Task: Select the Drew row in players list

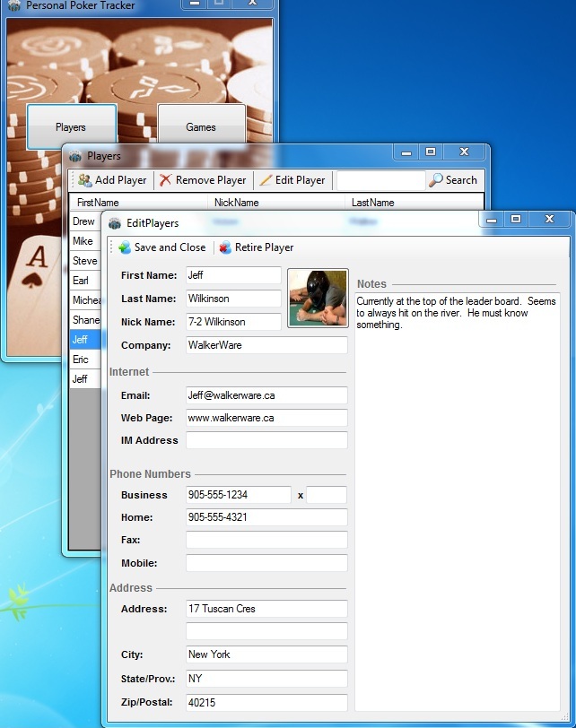Action: coord(83,221)
